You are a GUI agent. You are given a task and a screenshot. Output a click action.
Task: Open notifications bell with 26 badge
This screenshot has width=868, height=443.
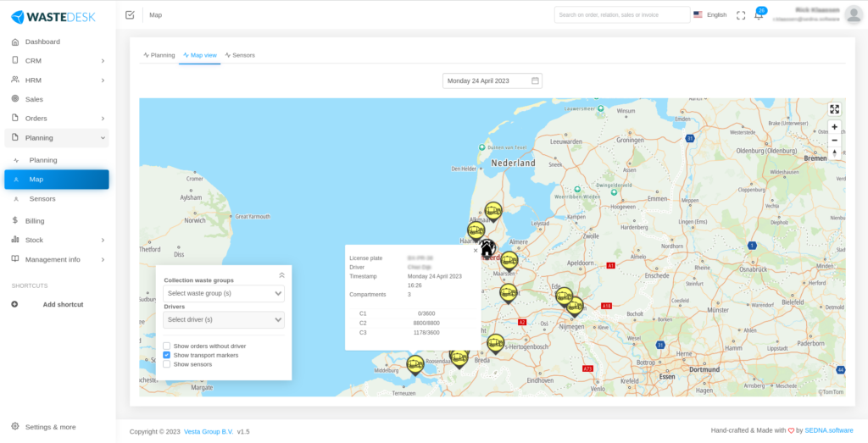[759, 15]
